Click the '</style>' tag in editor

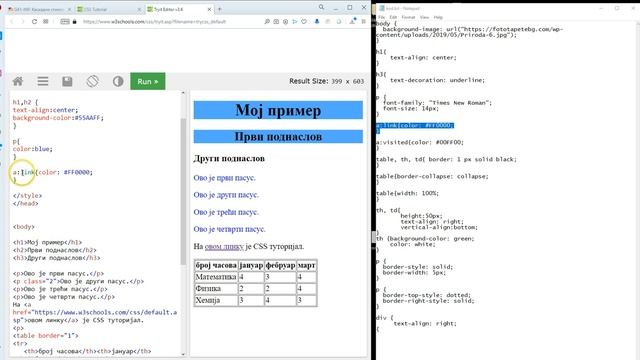[27, 196]
